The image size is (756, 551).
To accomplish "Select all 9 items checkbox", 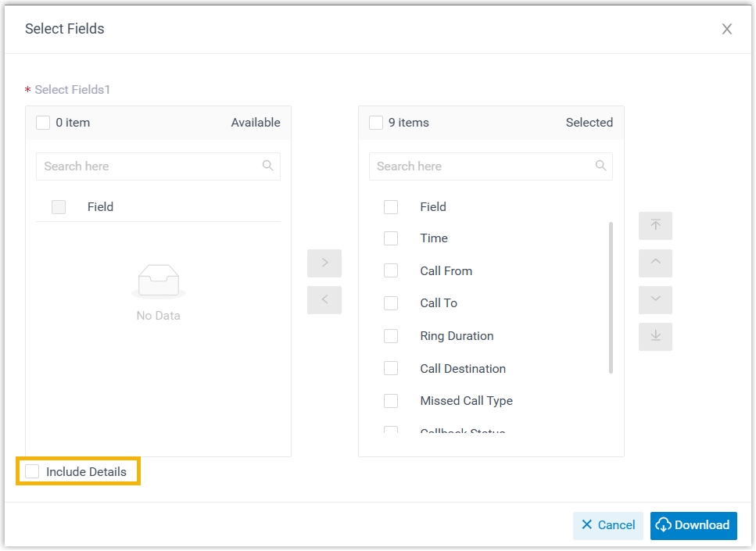I will 376,123.
